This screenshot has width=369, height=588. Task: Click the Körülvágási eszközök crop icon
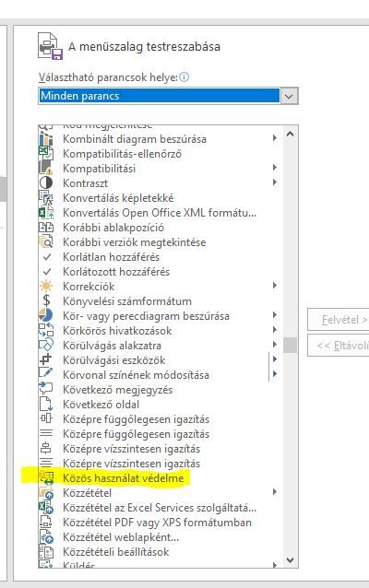click(46, 360)
